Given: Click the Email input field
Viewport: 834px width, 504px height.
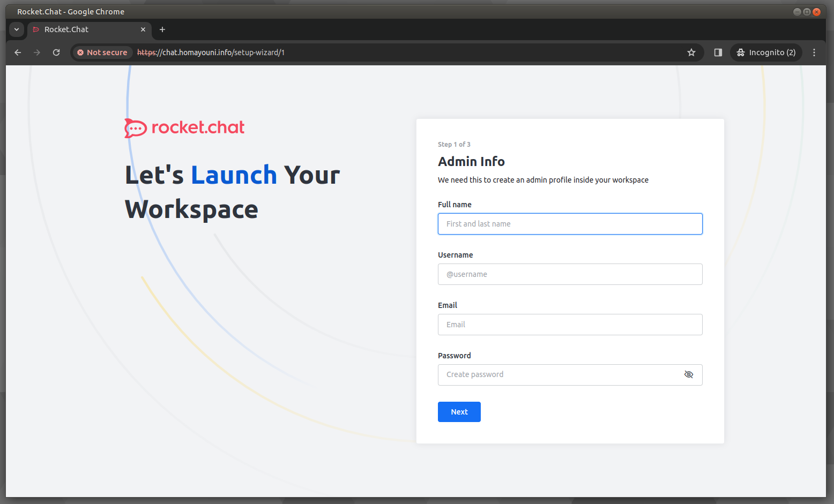Looking at the screenshot, I should [x=570, y=325].
